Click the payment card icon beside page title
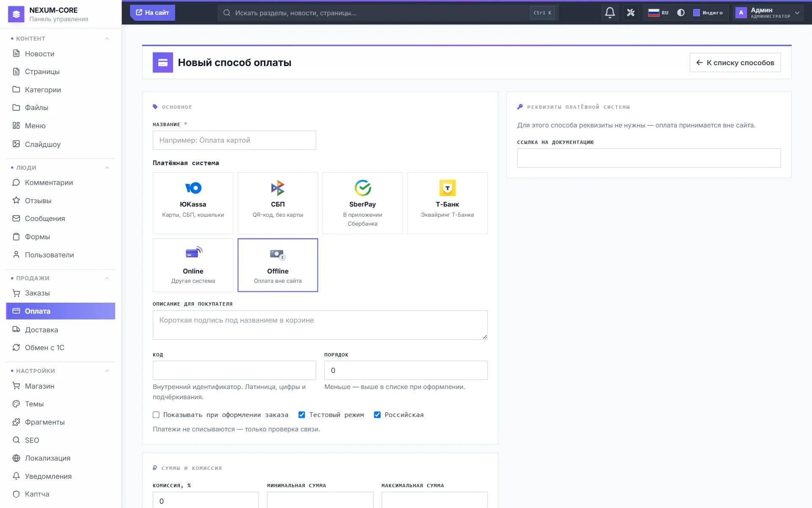Screen dimensions: 812x508 tap(163, 63)
